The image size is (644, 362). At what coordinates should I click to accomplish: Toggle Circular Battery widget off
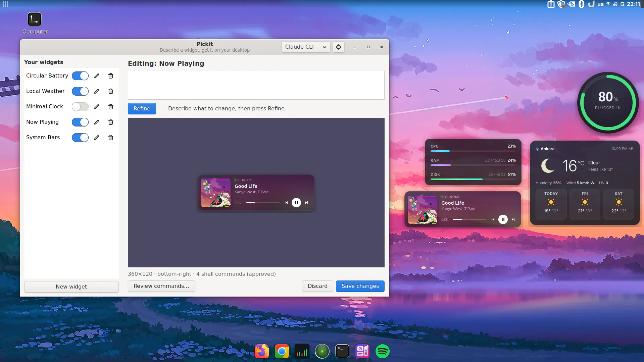pos(80,76)
